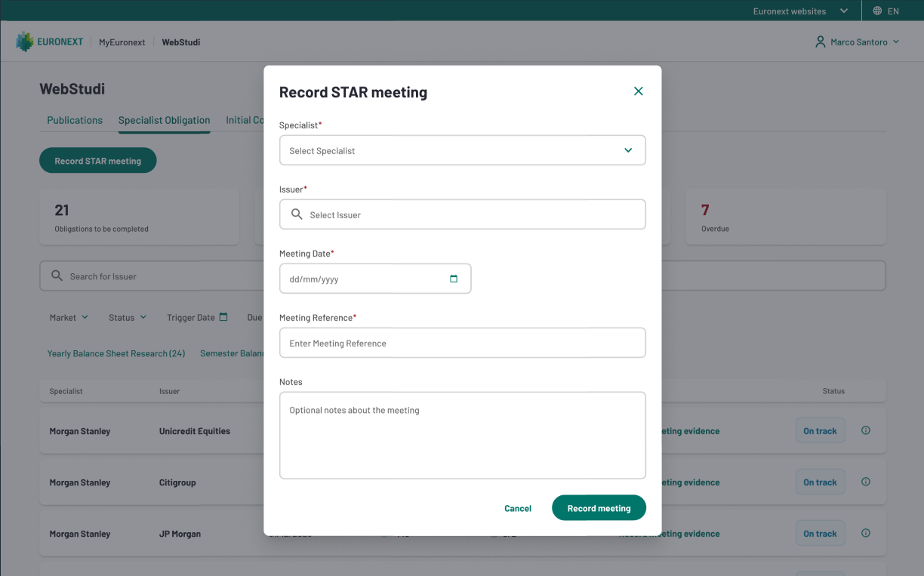Click the 21 Obligations to be completed card
The image size is (924, 576).
tap(139, 217)
